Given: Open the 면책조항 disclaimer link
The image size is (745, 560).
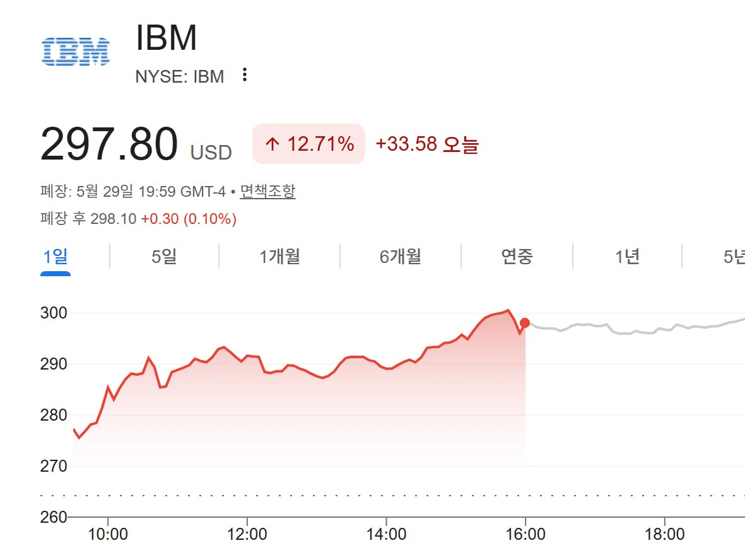Looking at the screenshot, I should point(267,192).
